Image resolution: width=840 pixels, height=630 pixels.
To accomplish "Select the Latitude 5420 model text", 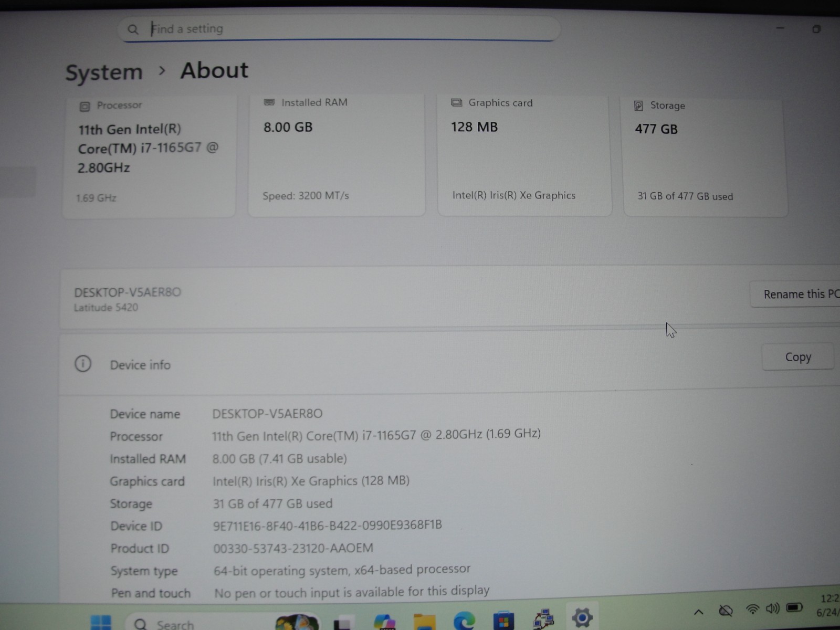I will pos(106,308).
